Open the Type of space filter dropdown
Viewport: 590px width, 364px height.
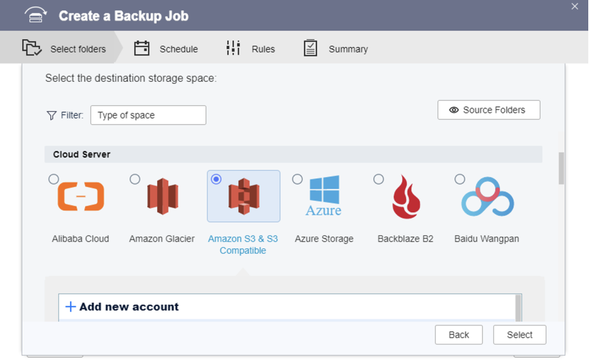pos(148,115)
